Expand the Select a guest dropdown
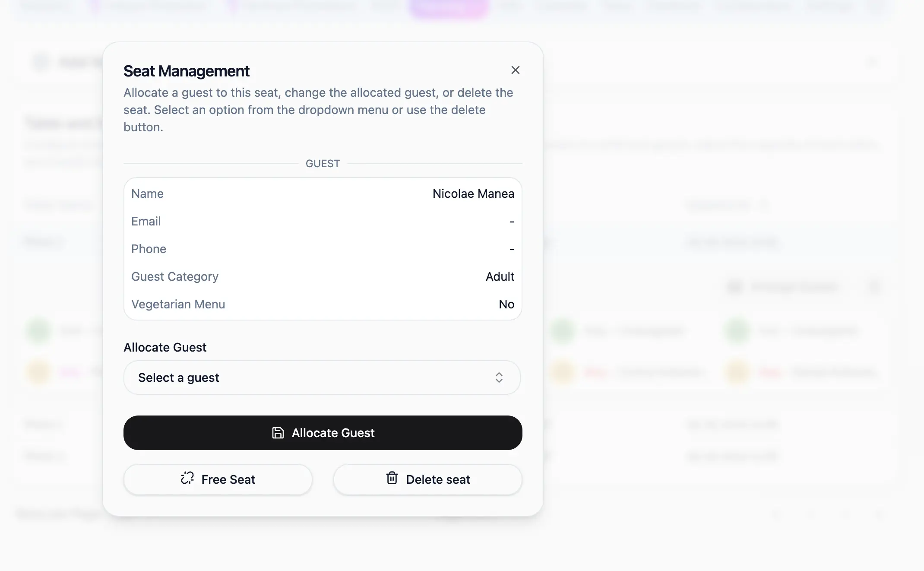 [x=322, y=377]
